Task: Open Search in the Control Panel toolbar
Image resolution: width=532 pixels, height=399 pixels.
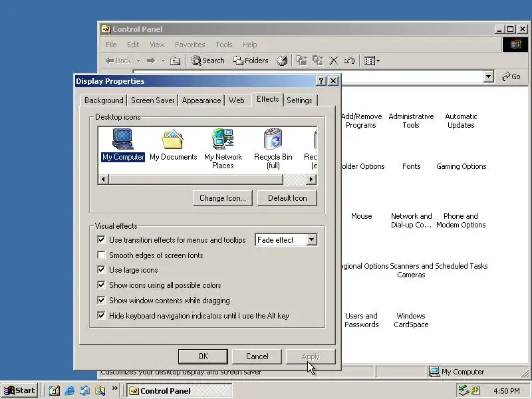Action: (207, 61)
